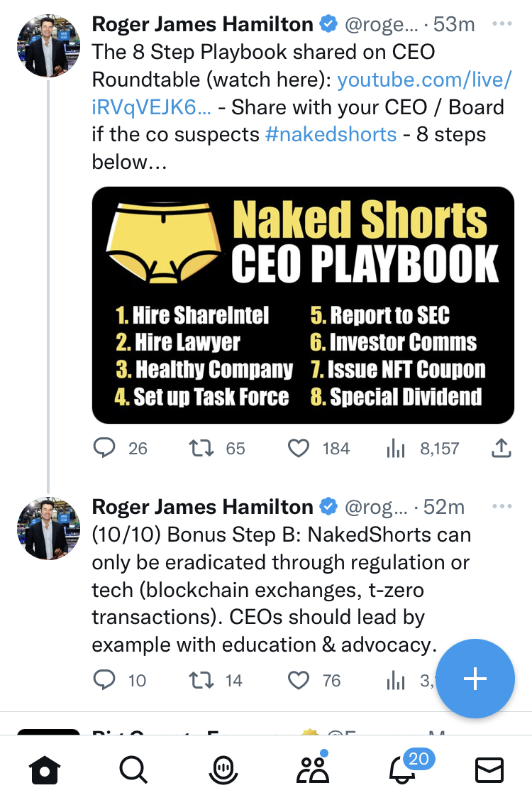532x805 pixels.
Task: Open the Spaces microphone tab
Action: 223,770
